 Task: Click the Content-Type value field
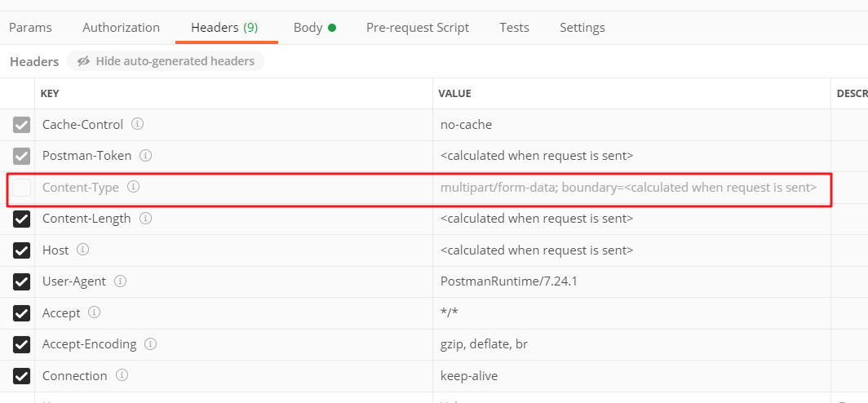click(x=631, y=188)
